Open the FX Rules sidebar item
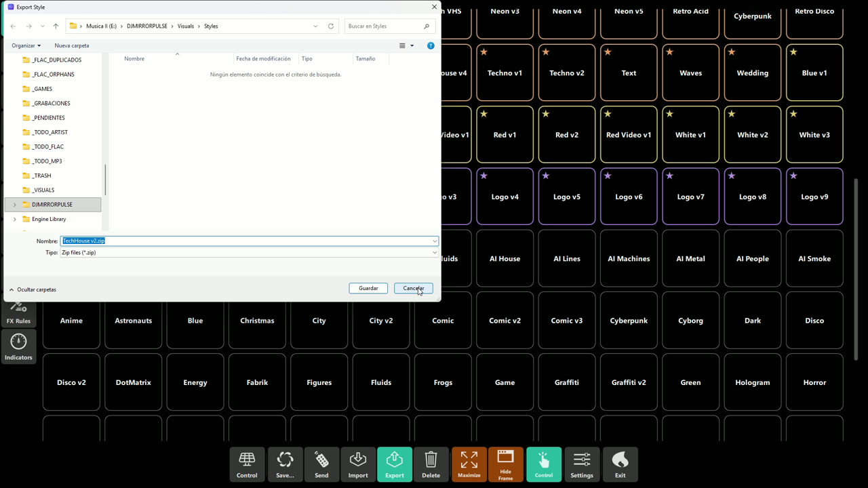 click(18, 314)
